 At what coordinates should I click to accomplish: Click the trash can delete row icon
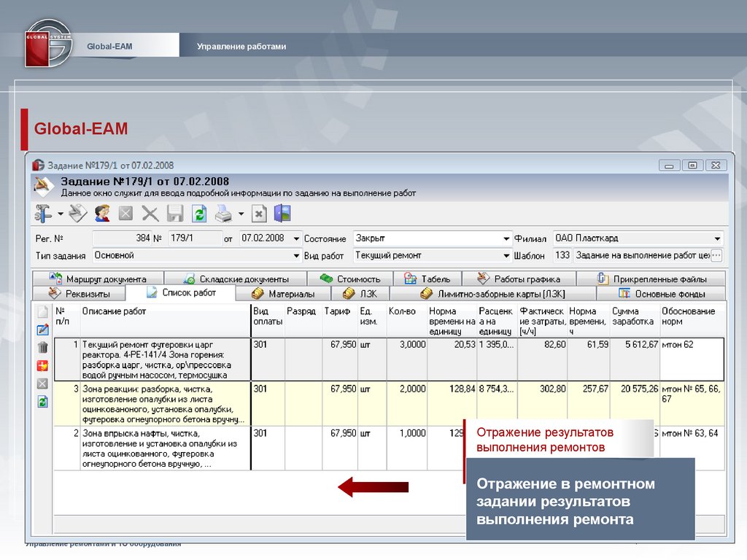(x=43, y=348)
